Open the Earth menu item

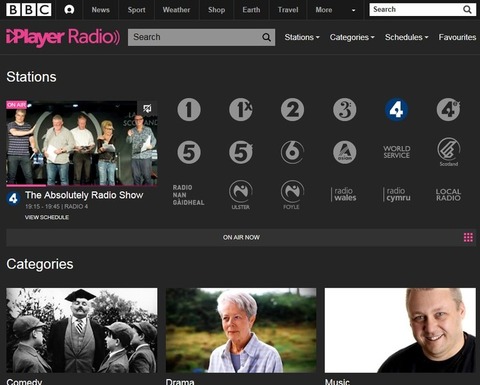click(251, 10)
